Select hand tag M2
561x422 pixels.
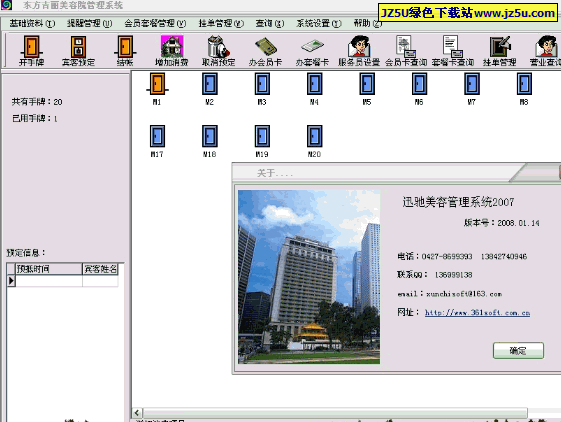(210, 89)
